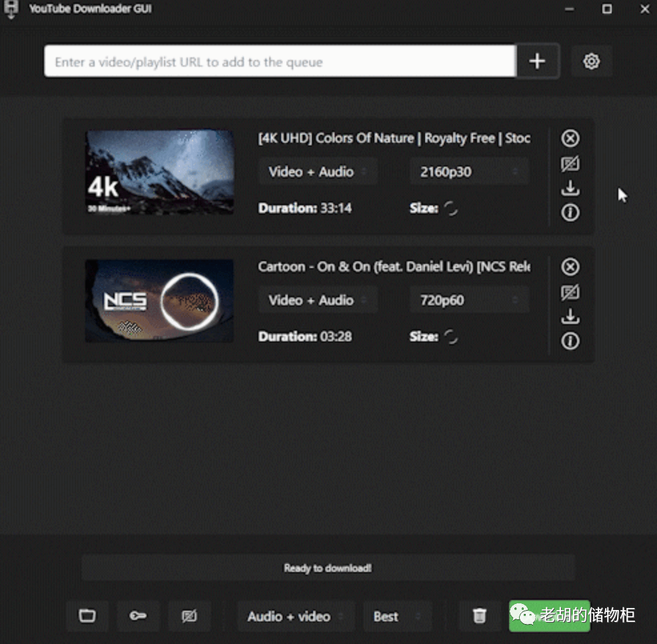Screen dimensions: 657x644
Task: Open the 720p60 quality dropdown
Action: pyautogui.click(x=469, y=300)
